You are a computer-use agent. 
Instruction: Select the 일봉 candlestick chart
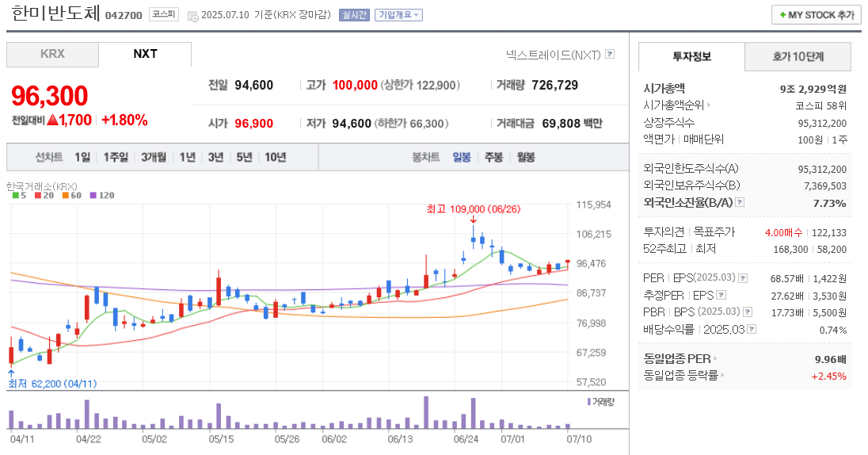tap(462, 158)
